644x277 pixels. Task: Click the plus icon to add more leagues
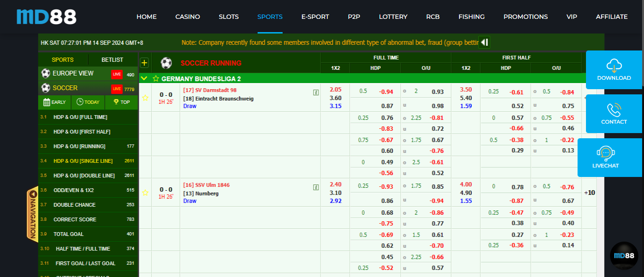pyautogui.click(x=145, y=62)
